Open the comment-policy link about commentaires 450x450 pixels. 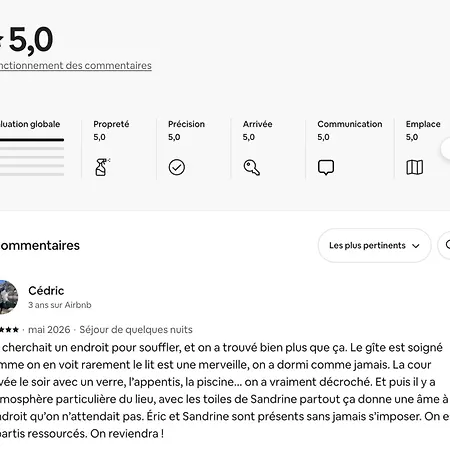pos(76,65)
